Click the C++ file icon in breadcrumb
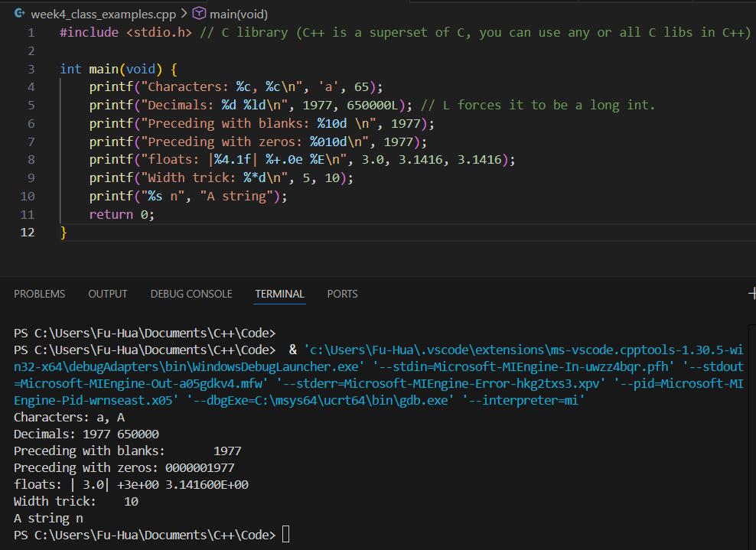756x550 pixels. 20,14
